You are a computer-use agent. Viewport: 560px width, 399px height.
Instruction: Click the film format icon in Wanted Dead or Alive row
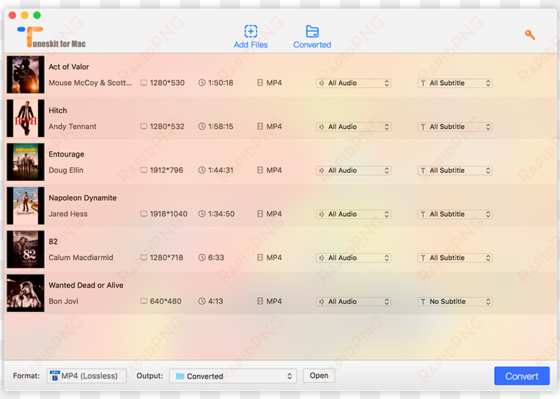260,301
